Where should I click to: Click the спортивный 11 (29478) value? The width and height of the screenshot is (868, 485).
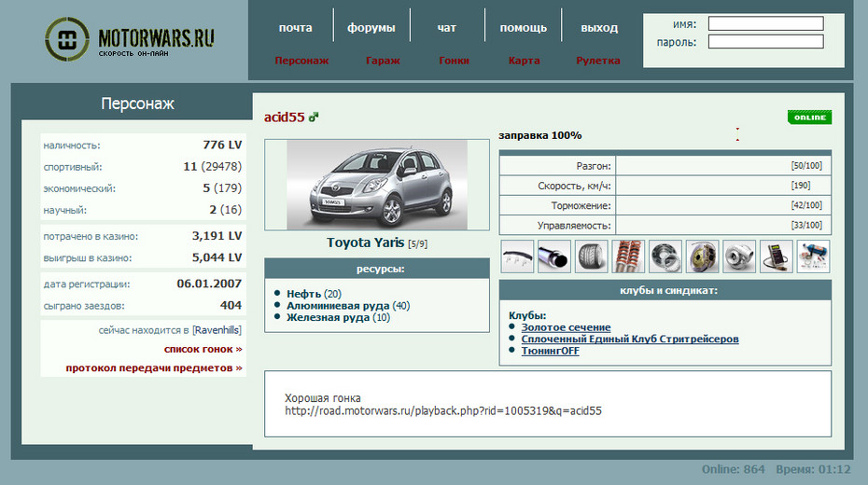213,166
